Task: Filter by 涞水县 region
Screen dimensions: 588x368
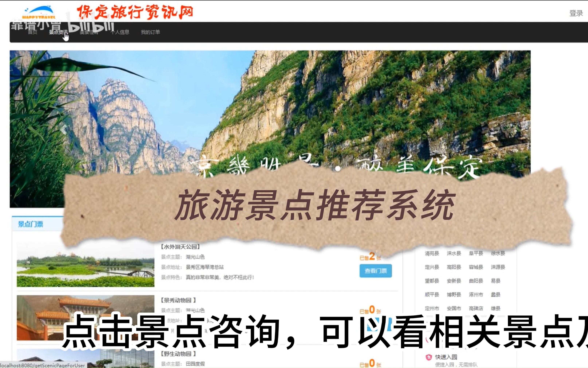Action: pyautogui.click(x=454, y=253)
